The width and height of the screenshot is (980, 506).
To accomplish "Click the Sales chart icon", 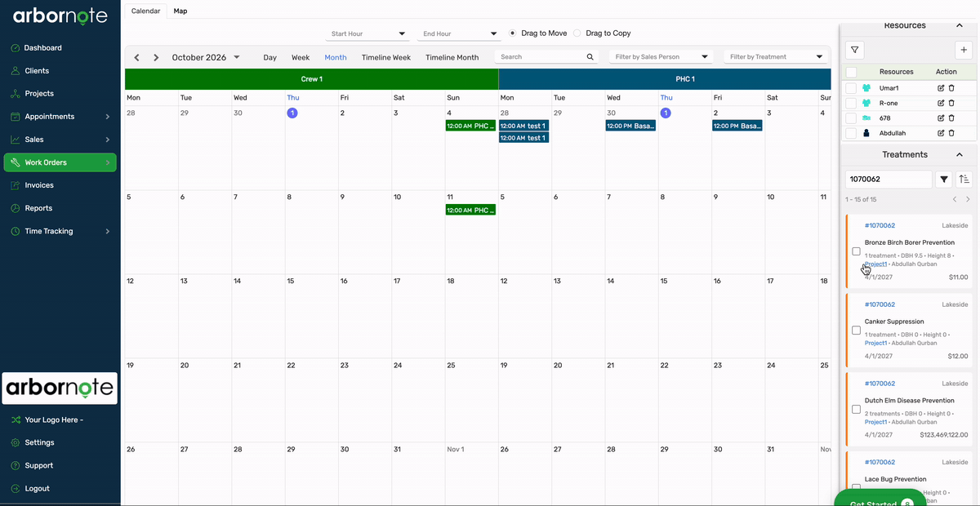I will click(x=16, y=140).
